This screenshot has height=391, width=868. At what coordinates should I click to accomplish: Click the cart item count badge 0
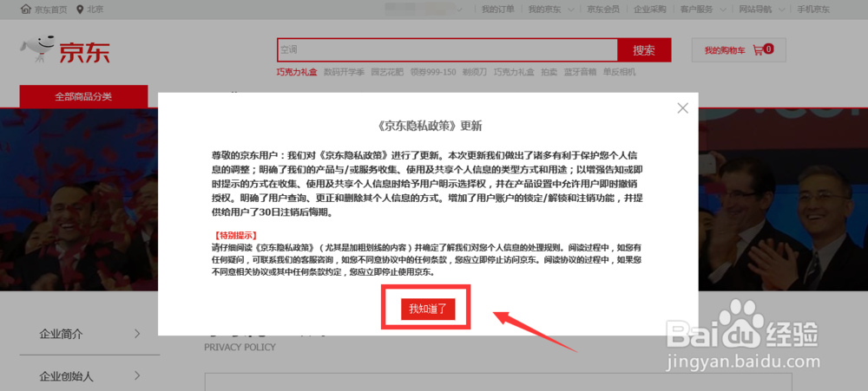(x=768, y=49)
